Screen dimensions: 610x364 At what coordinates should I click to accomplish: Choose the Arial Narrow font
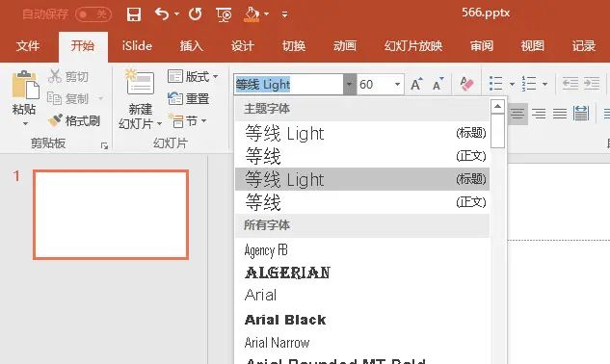coord(362,343)
